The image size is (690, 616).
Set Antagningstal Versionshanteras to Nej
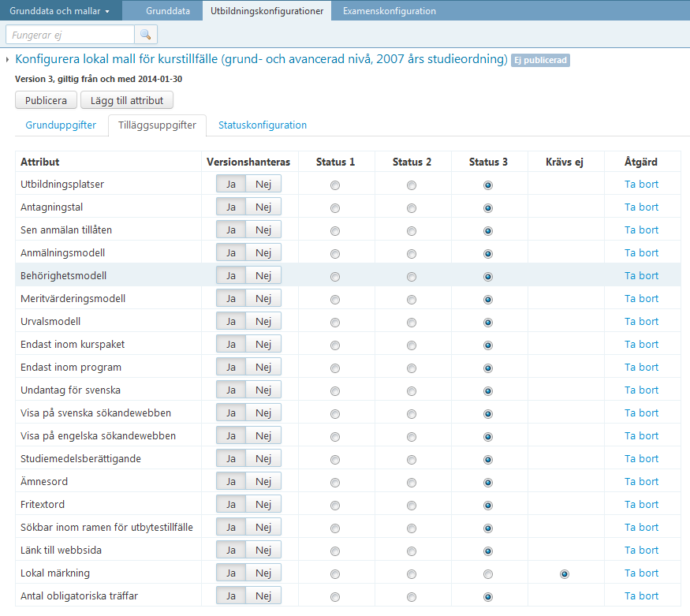(263, 207)
